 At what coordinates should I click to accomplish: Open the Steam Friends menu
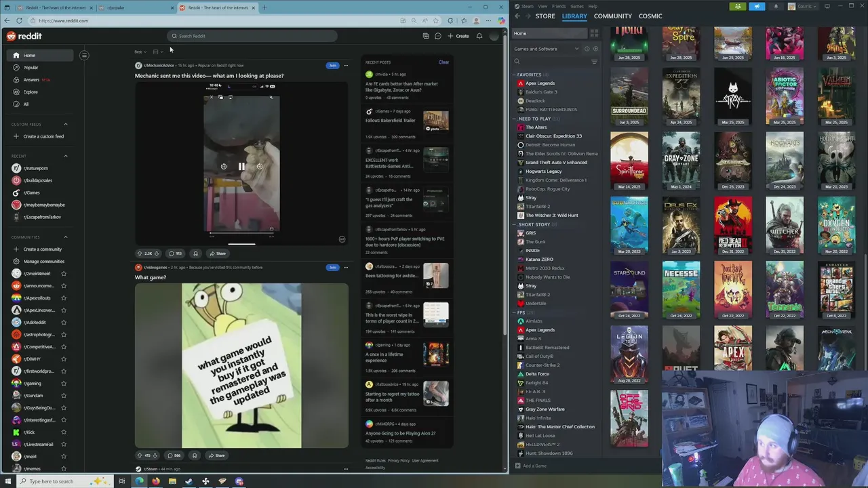(x=559, y=6)
